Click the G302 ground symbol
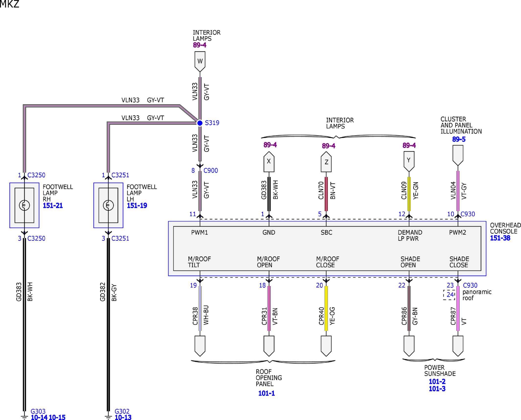Image resolution: width=521 pixels, height=420 pixels. point(108,417)
